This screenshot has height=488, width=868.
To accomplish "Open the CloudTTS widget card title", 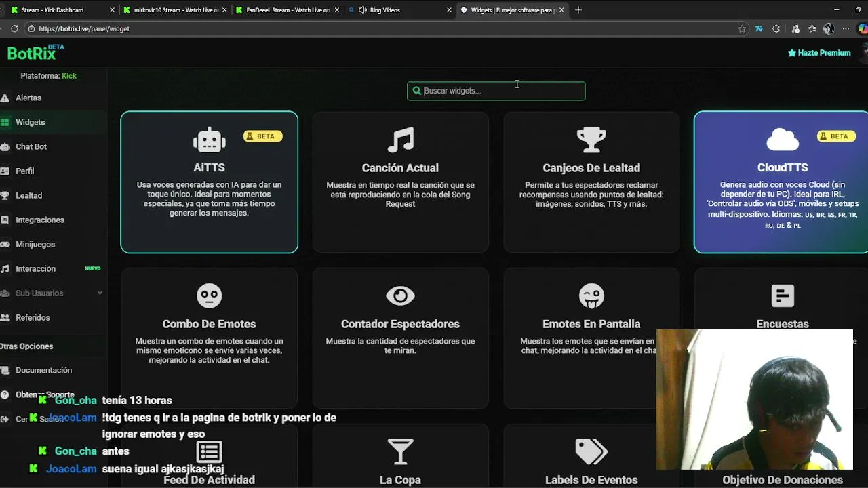I will pos(783,167).
